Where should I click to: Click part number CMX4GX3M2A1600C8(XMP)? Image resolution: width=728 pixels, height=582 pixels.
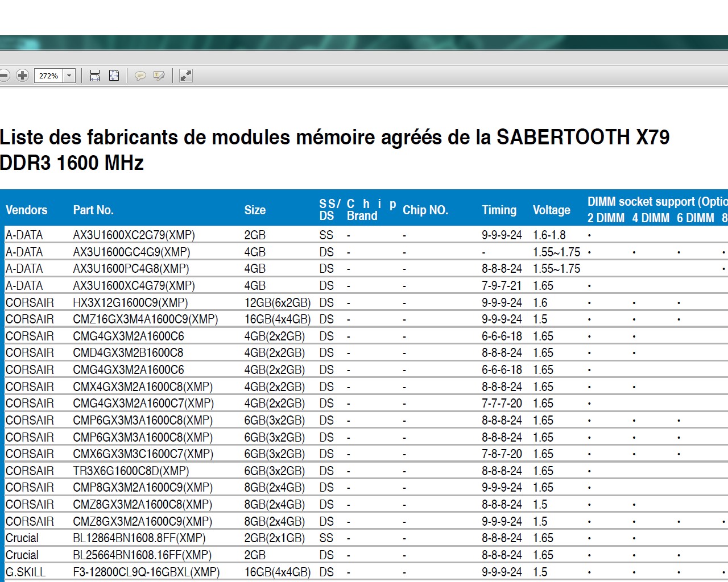click(143, 386)
